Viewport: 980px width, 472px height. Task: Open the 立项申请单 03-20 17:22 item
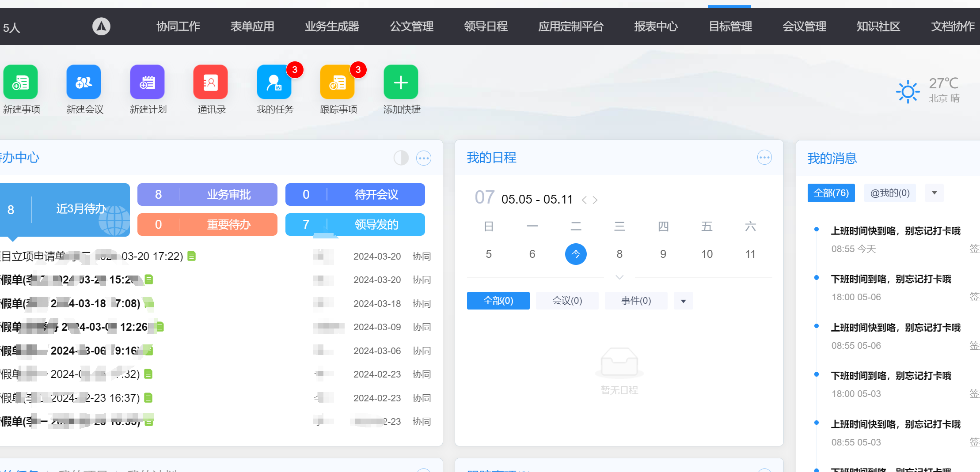coord(91,256)
